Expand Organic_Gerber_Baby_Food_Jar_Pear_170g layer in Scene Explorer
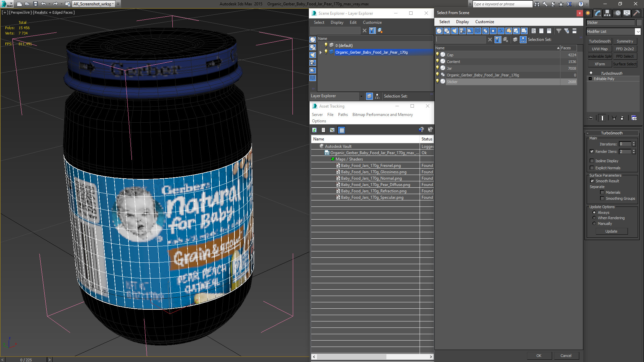This screenshot has height=362, width=644. pos(321,52)
